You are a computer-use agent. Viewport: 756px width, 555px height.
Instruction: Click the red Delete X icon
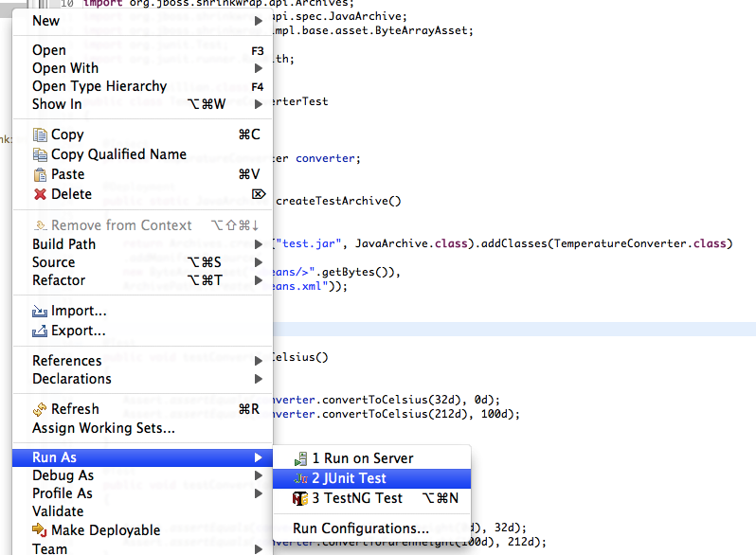[40, 194]
